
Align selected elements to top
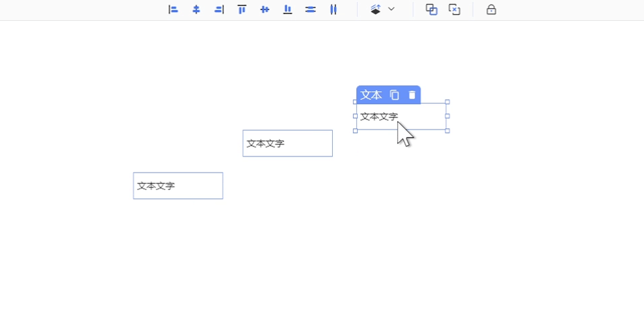click(242, 9)
